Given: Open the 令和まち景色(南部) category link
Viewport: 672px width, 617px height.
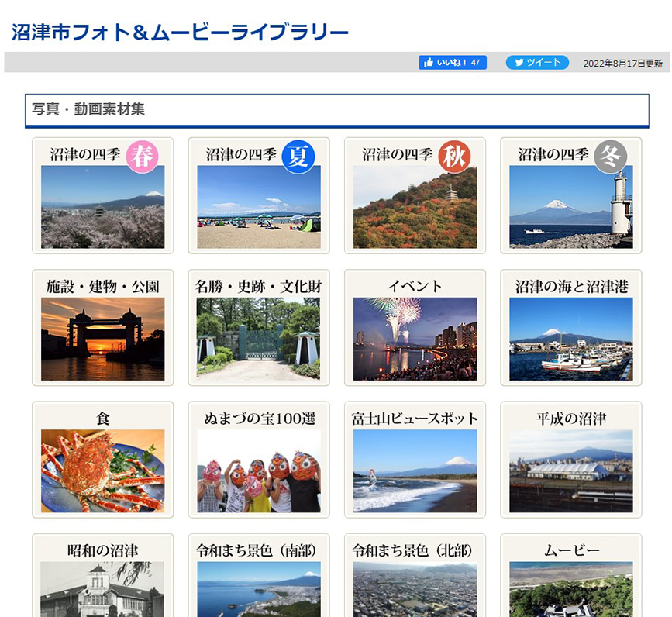Looking at the screenshot, I should pos(257,550).
